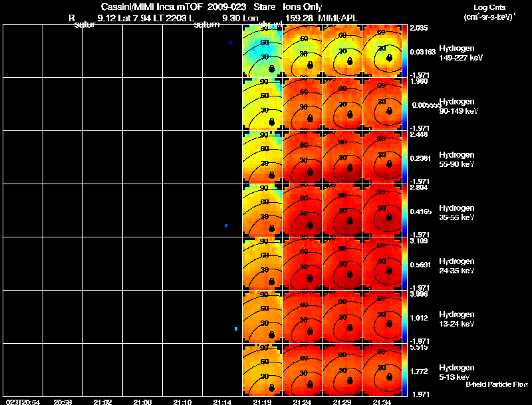Select the Hydrogen 5-13 keV image at 21:34
The image size is (532, 405).
tap(382, 370)
